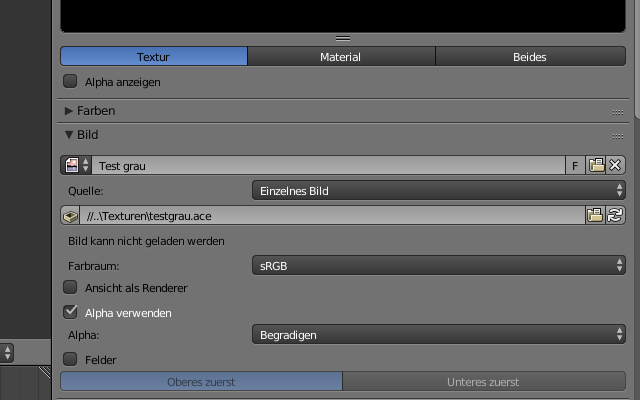Open image file via Test grau folder icon
The width and height of the screenshot is (640, 400).
coord(596,165)
